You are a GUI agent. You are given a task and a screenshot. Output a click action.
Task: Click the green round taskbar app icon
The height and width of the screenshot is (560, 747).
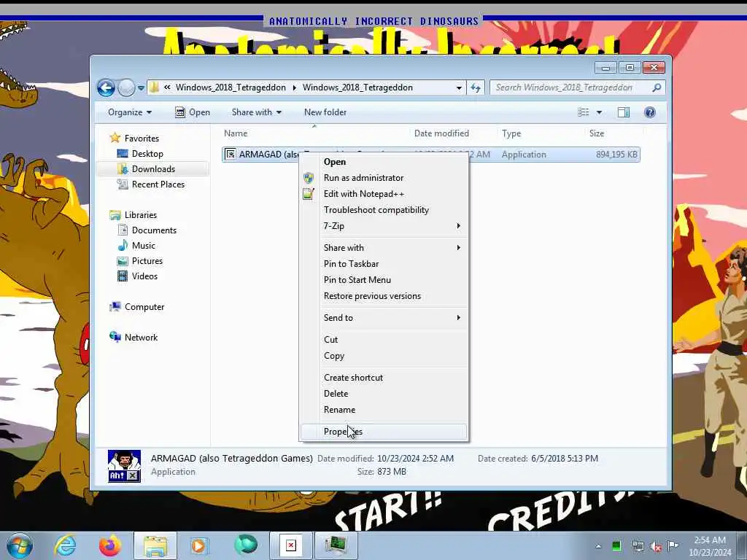[x=246, y=545]
